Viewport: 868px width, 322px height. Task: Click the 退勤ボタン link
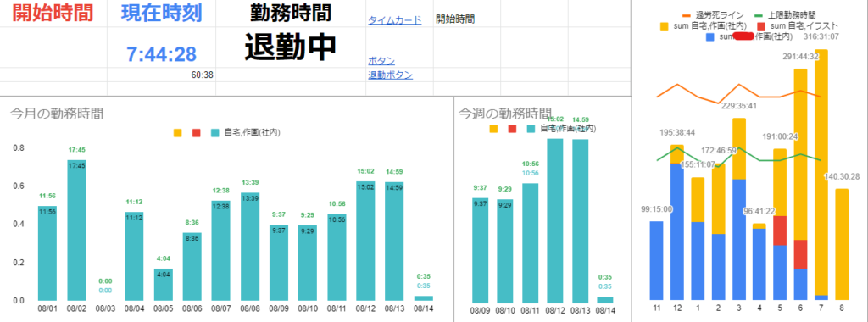pyautogui.click(x=390, y=75)
